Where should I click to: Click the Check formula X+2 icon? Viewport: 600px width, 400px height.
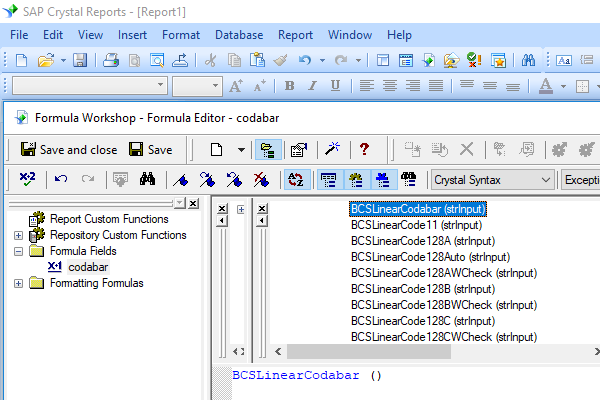(x=27, y=179)
